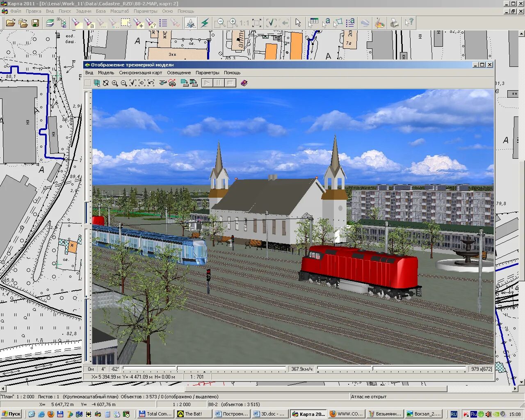Open the map layers stack icon
Screen dimensions: 525x420
[50, 23]
